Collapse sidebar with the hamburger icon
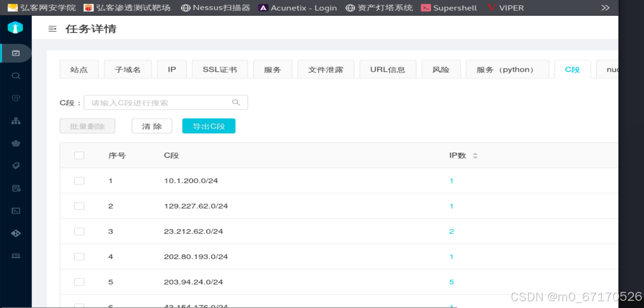Viewport: 644px width, 308px height. point(52,29)
